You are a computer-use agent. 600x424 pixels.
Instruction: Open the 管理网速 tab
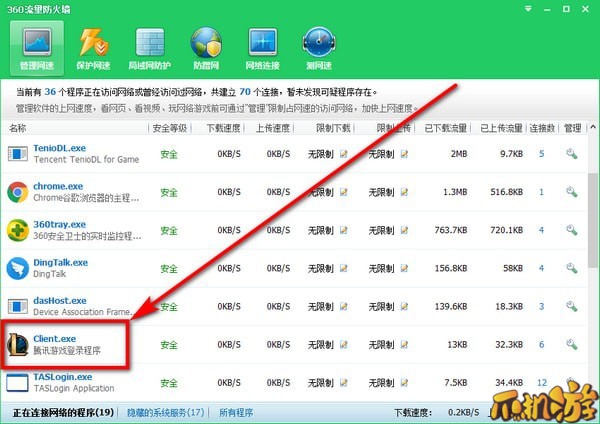[x=37, y=48]
